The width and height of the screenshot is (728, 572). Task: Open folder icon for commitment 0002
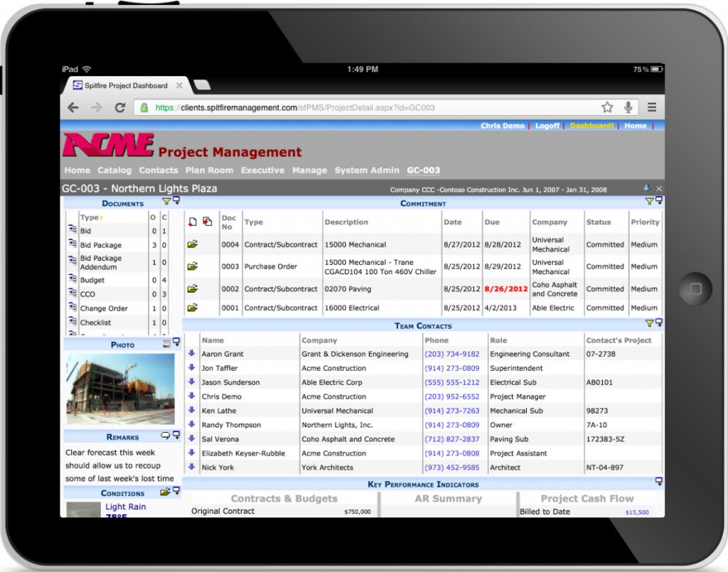(x=192, y=288)
